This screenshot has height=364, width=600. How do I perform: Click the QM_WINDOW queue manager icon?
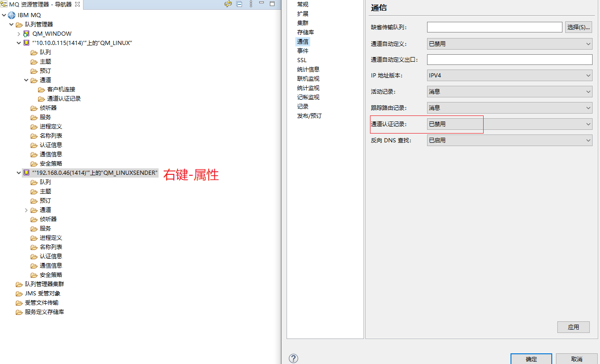[x=26, y=33]
